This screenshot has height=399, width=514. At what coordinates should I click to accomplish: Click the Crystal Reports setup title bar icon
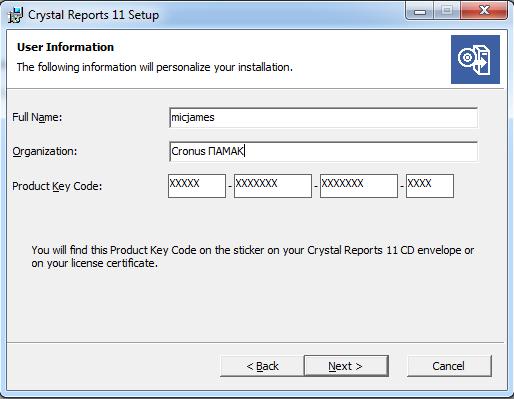point(15,15)
